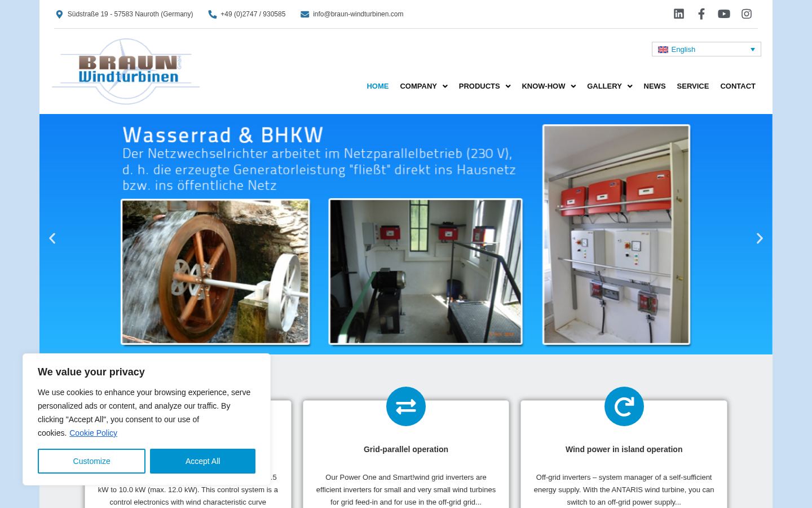Click the map pin address icon
Screen dimensions: 812x508
pyautogui.click(x=59, y=14)
